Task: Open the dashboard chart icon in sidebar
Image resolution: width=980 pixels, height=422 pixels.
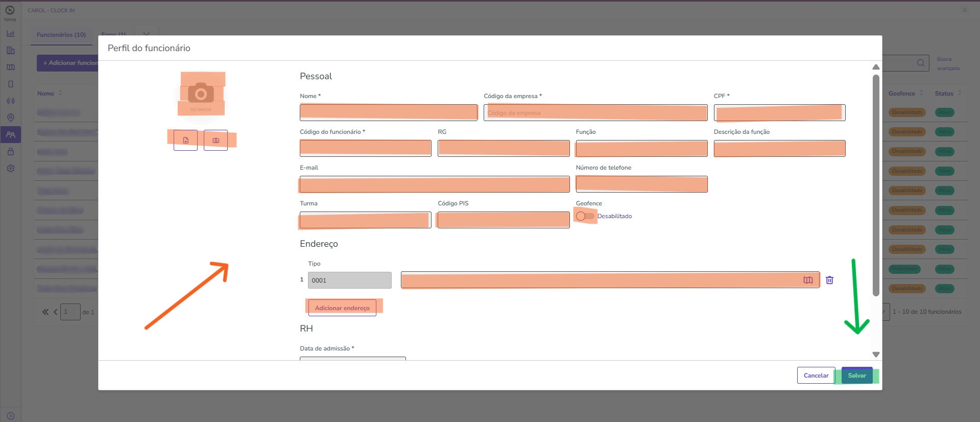Action: [x=11, y=34]
